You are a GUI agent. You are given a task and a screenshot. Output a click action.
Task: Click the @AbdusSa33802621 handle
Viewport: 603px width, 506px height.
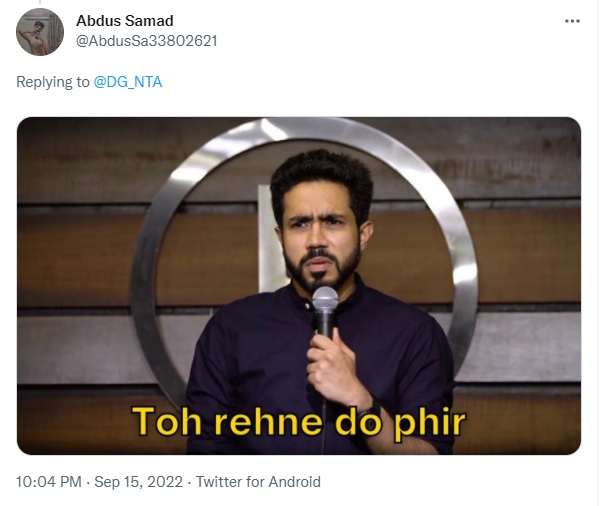[147, 41]
